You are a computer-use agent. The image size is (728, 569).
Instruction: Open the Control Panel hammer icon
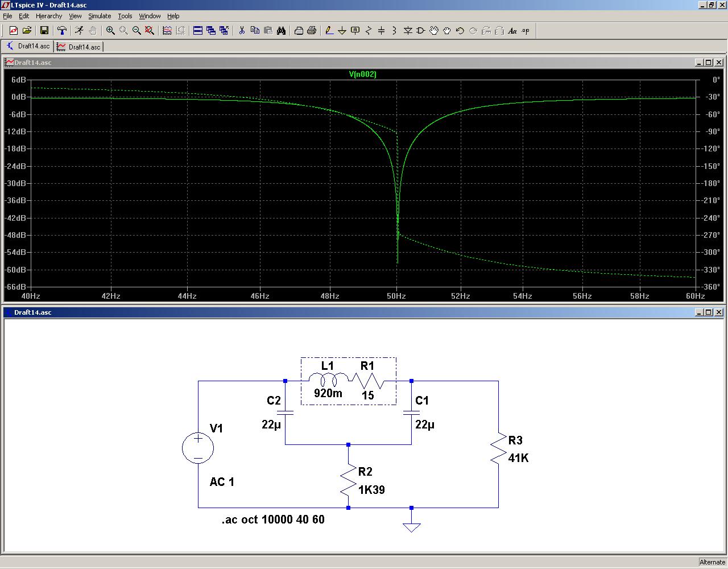[x=62, y=31]
